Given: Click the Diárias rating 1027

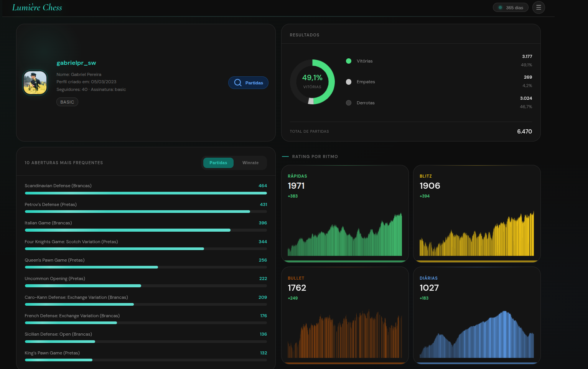Looking at the screenshot, I should coord(429,288).
